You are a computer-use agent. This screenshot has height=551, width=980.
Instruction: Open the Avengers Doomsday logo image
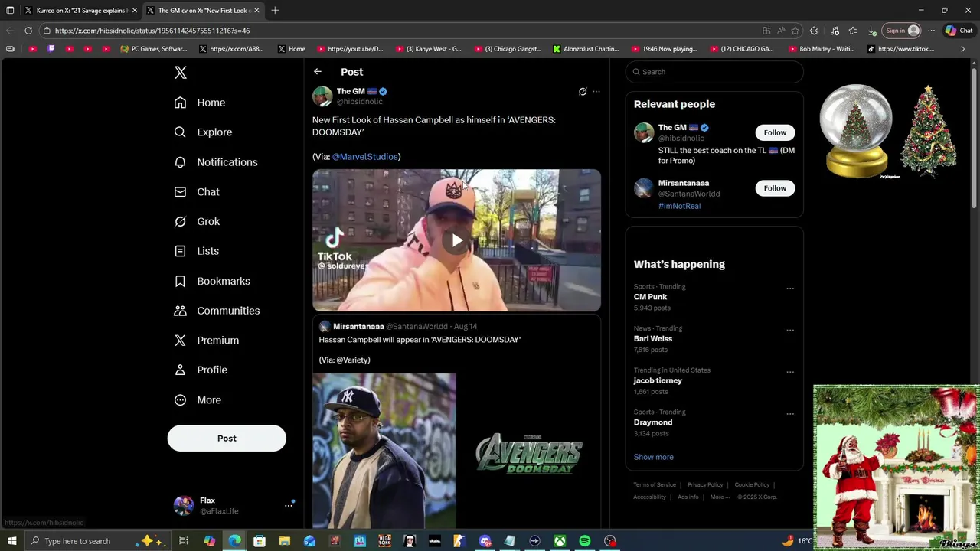(529, 451)
